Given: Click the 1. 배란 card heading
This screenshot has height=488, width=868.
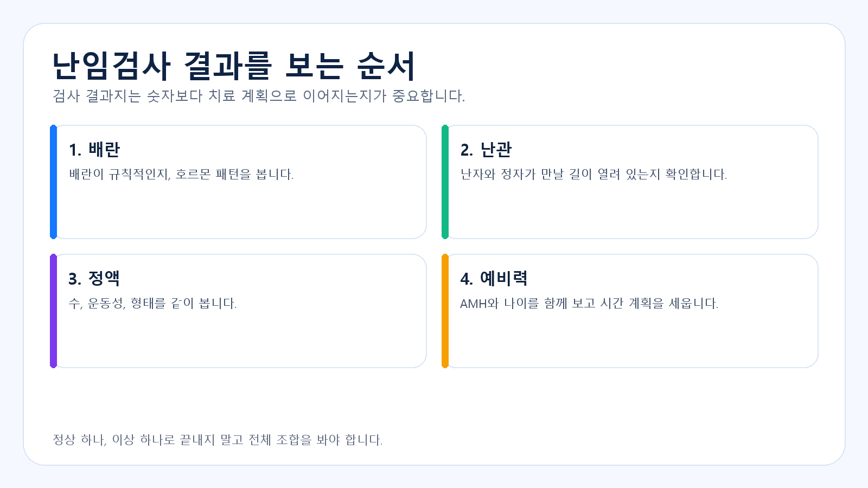Looking at the screenshot, I should coord(94,150).
